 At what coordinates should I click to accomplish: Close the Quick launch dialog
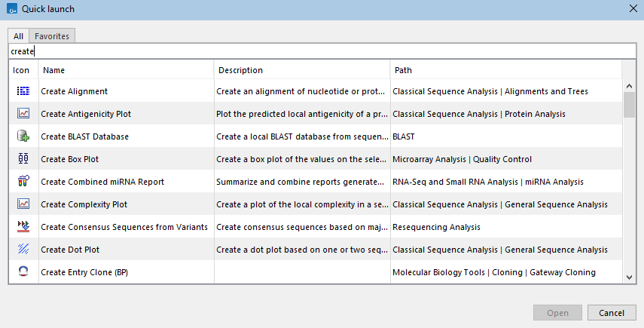click(632, 9)
